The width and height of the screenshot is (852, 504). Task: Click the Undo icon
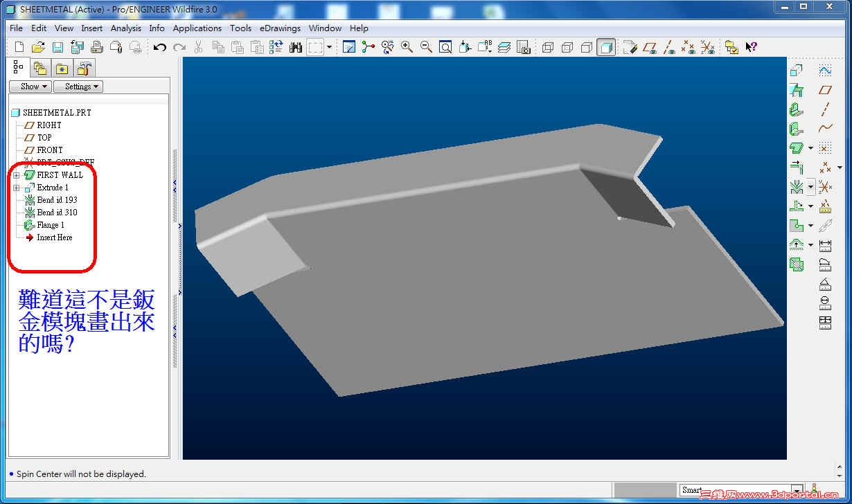pyautogui.click(x=160, y=46)
